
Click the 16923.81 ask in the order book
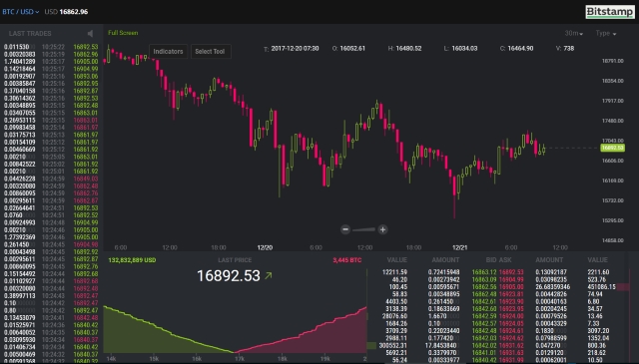(x=511, y=294)
